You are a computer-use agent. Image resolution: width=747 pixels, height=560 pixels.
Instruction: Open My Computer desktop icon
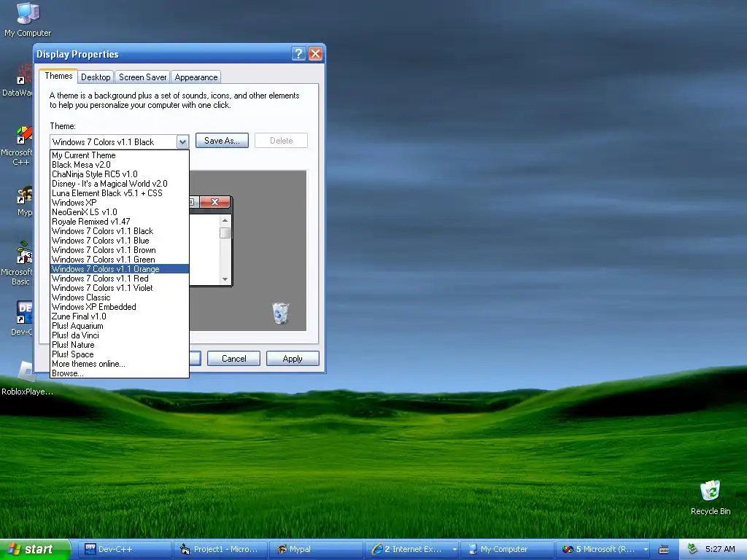28,20
